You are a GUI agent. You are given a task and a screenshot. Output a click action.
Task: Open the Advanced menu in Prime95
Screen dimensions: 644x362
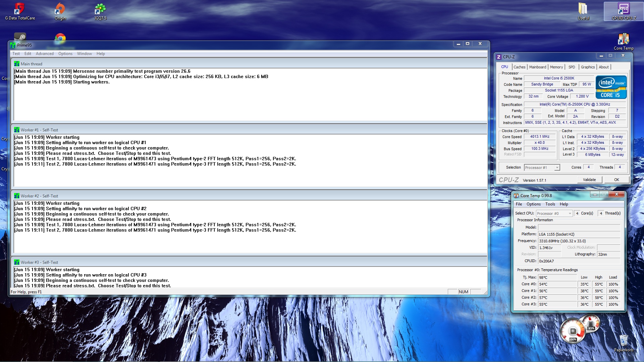click(45, 54)
